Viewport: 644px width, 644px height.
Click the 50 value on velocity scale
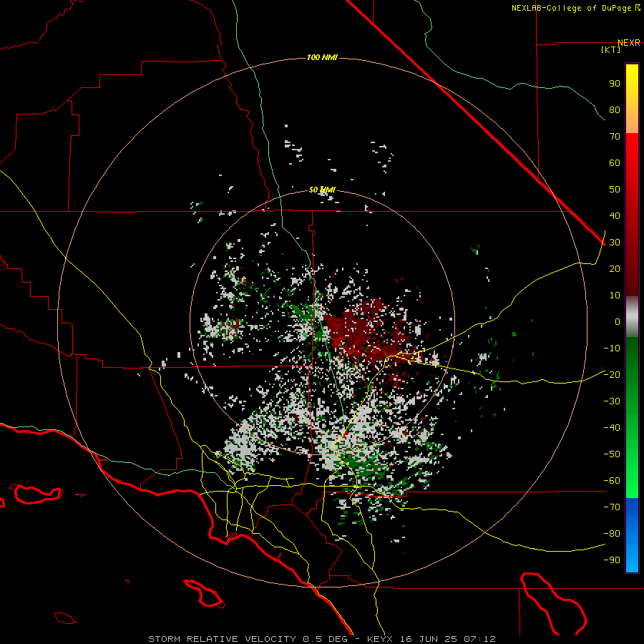point(615,190)
